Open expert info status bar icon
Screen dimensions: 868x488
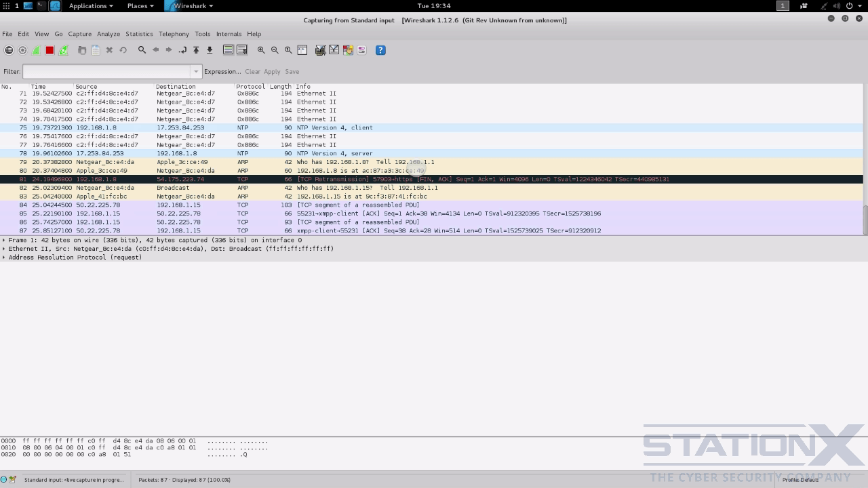coord(4,480)
